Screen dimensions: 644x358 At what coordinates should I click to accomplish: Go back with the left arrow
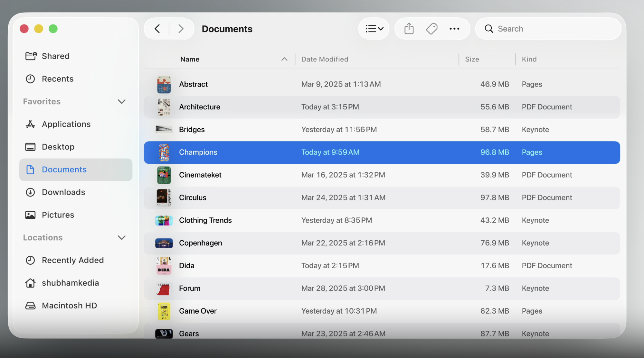(x=157, y=29)
